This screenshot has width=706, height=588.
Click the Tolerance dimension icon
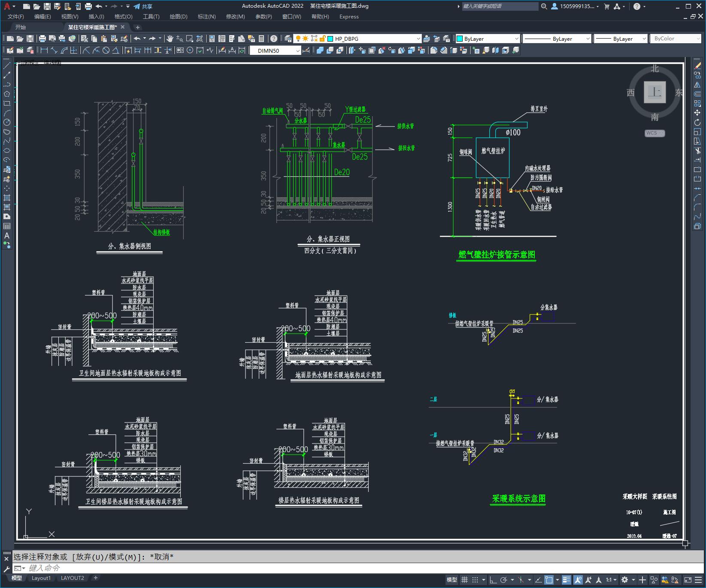[x=180, y=50]
